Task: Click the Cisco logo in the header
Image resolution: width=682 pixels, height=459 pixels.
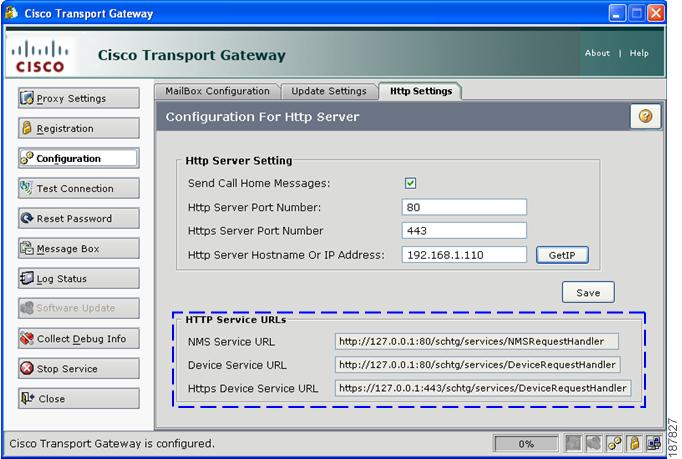Action: coord(40,56)
